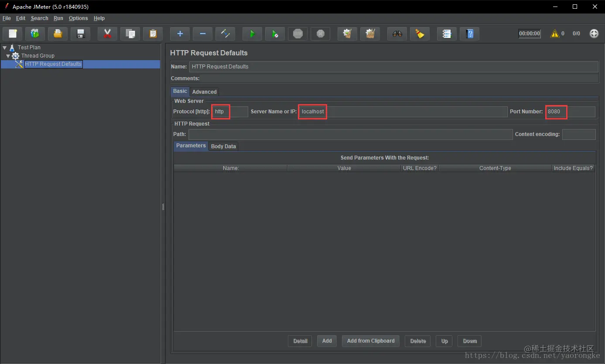The width and height of the screenshot is (605, 364).
Task: Collapse the Thread Group tree node
Action: (8, 56)
